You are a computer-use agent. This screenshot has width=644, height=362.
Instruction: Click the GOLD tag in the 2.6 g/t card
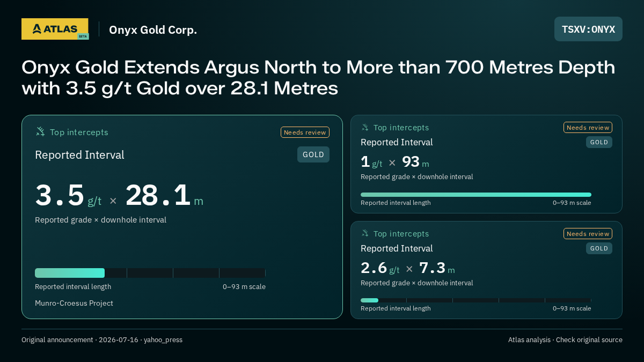(x=599, y=248)
